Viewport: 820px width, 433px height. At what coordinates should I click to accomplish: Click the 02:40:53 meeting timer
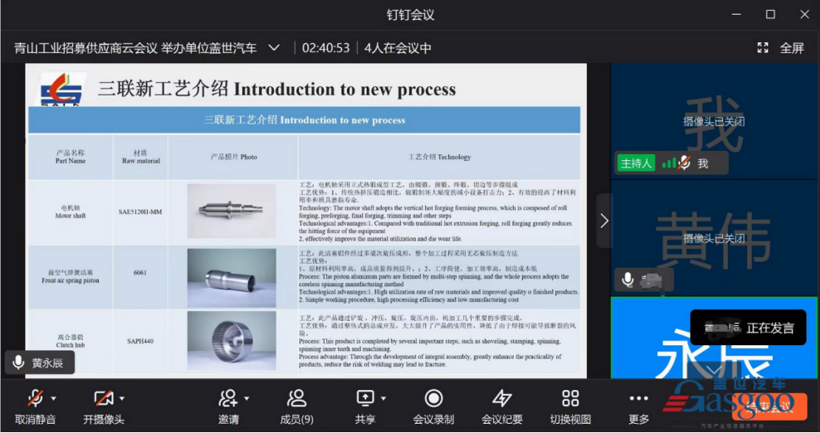[326, 48]
